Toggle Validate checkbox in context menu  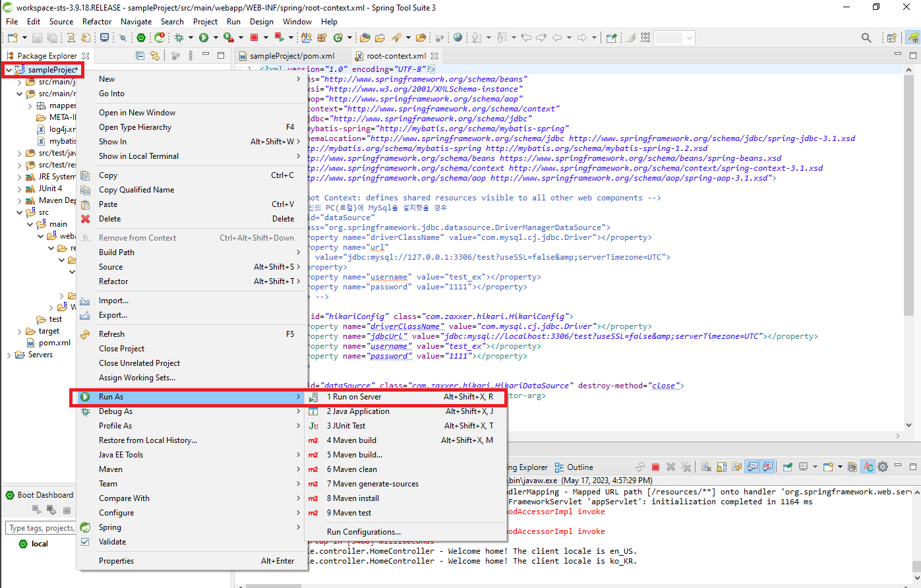pos(85,542)
